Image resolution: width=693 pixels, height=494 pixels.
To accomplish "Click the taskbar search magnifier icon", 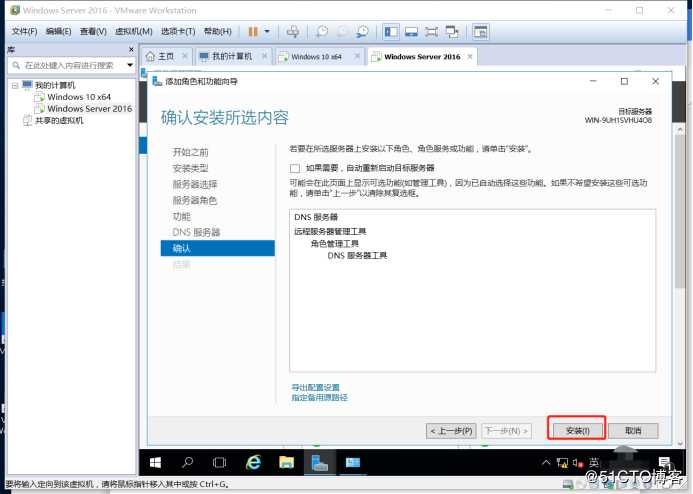I will coord(187,463).
